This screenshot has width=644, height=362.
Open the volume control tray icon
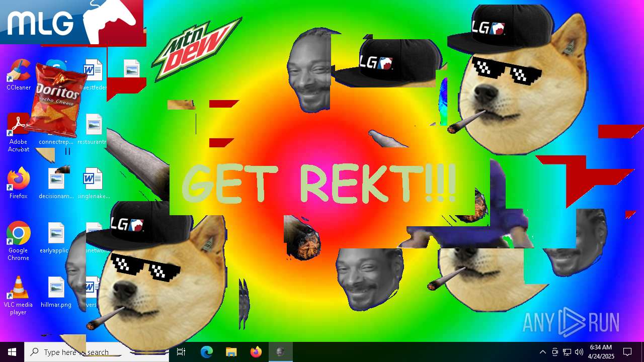(x=579, y=352)
